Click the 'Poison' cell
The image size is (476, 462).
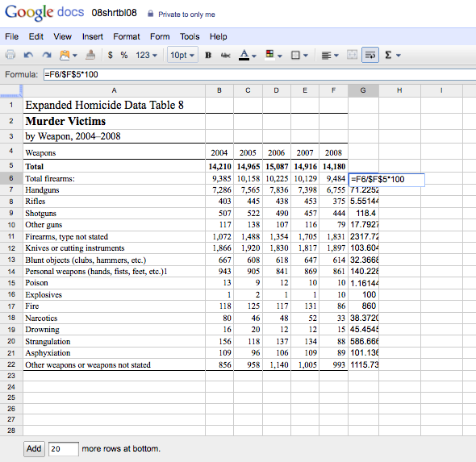(114, 283)
